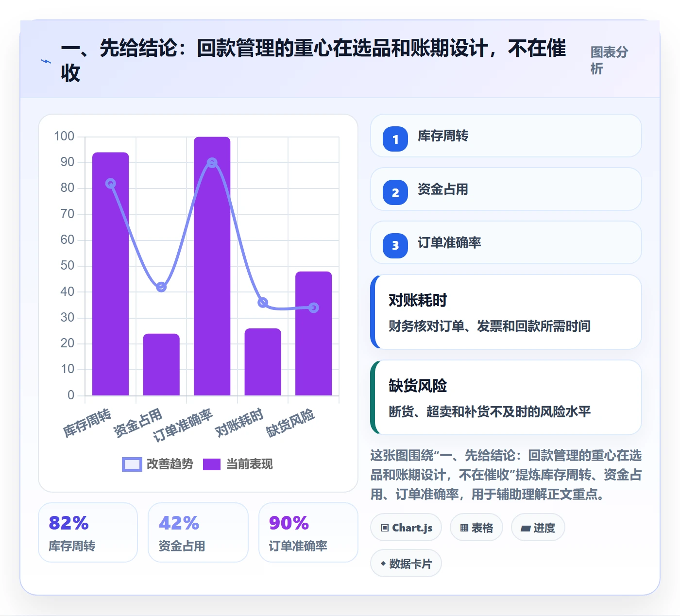This screenshot has width=680, height=616.
Task: Select the 进度 tag
Action: (538, 528)
